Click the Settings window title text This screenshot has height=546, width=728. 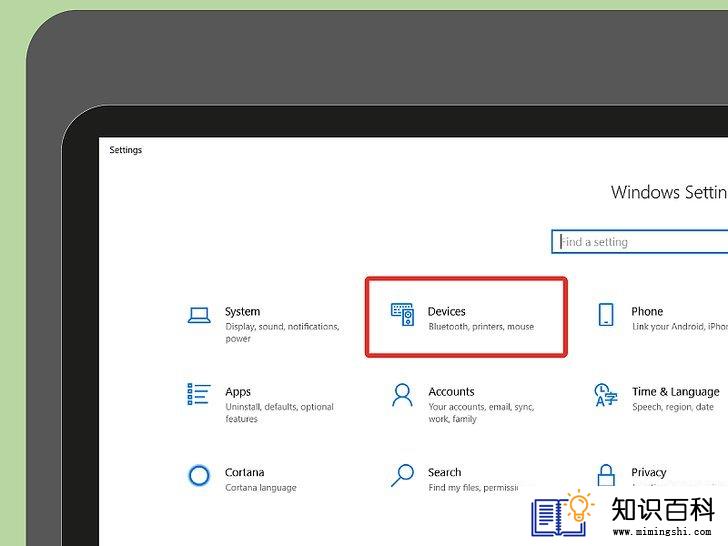125,150
